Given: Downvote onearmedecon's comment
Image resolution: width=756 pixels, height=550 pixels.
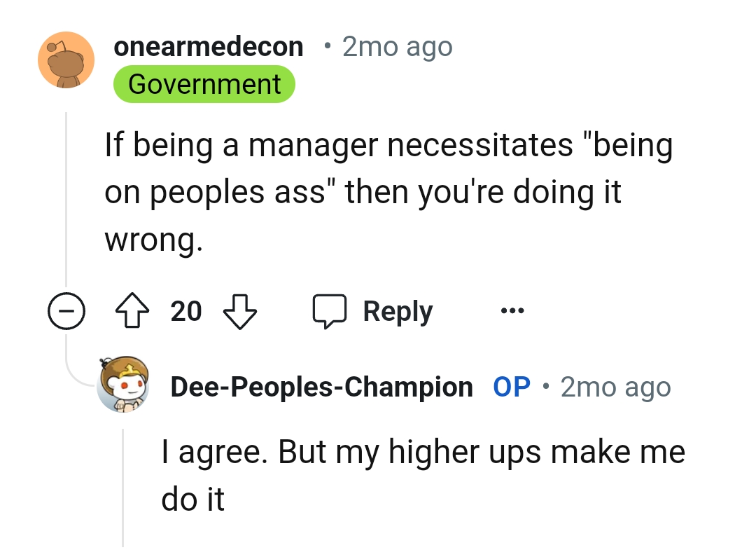Looking at the screenshot, I should (x=239, y=311).
